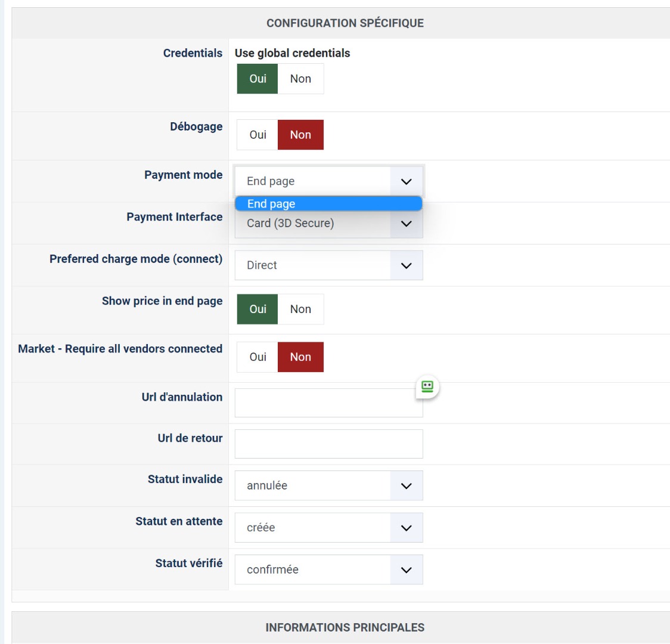Image resolution: width=670 pixels, height=644 pixels.
Task: Set Use global credentials to Non
Action: pyautogui.click(x=300, y=79)
